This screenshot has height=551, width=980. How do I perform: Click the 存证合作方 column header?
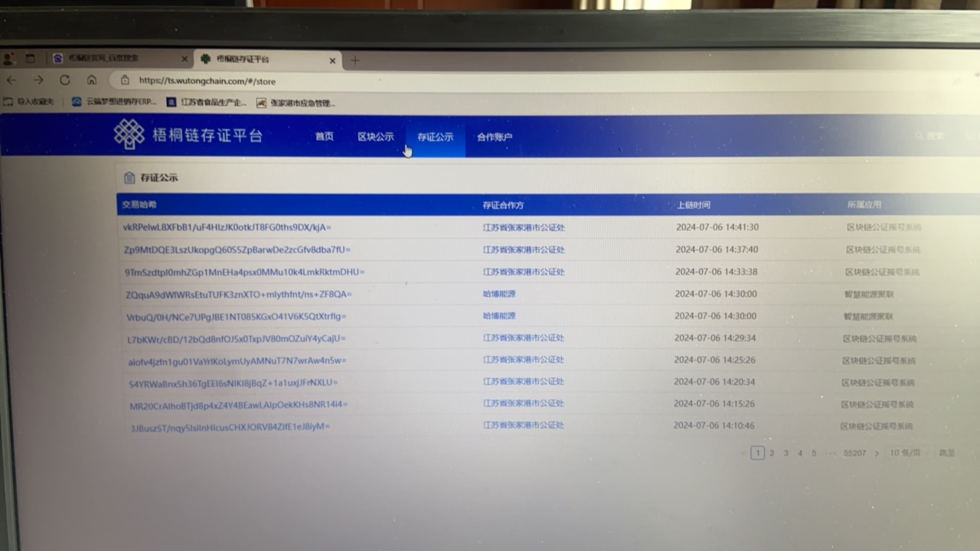503,205
